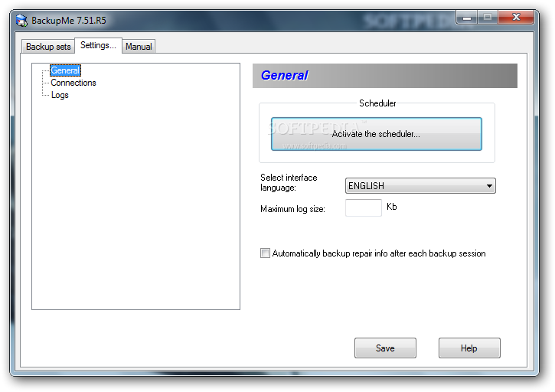Click Activate the scheduler... button
Screen dimensions: 555x392
(377, 134)
